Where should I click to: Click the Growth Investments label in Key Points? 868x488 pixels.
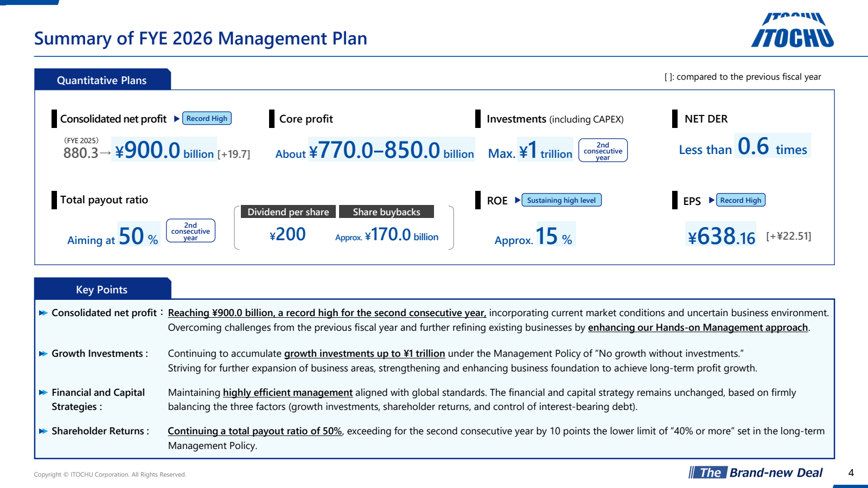click(x=100, y=354)
